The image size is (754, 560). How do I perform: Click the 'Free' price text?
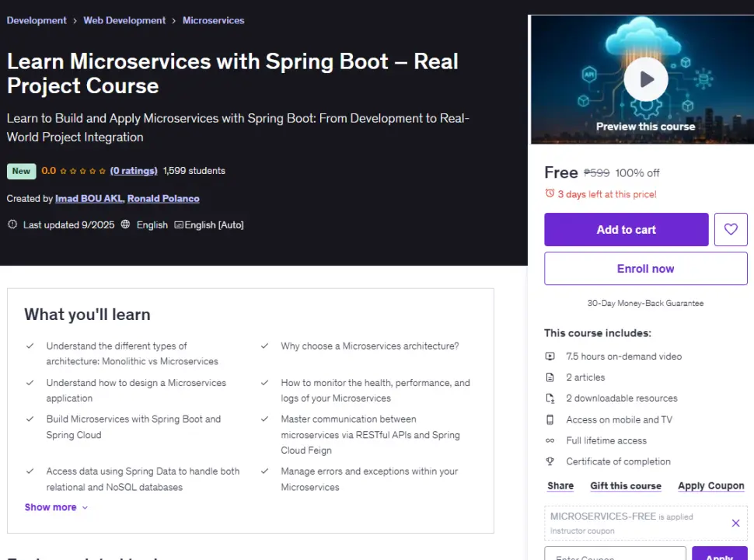point(560,172)
